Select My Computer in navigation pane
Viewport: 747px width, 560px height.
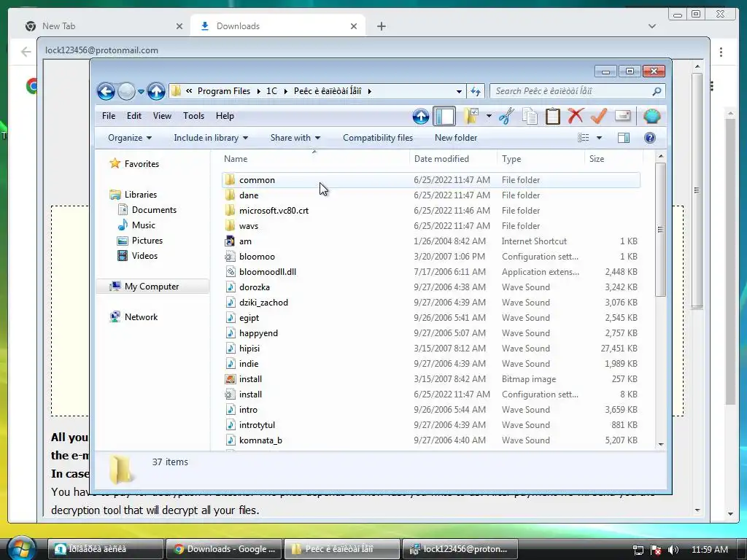coord(152,286)
